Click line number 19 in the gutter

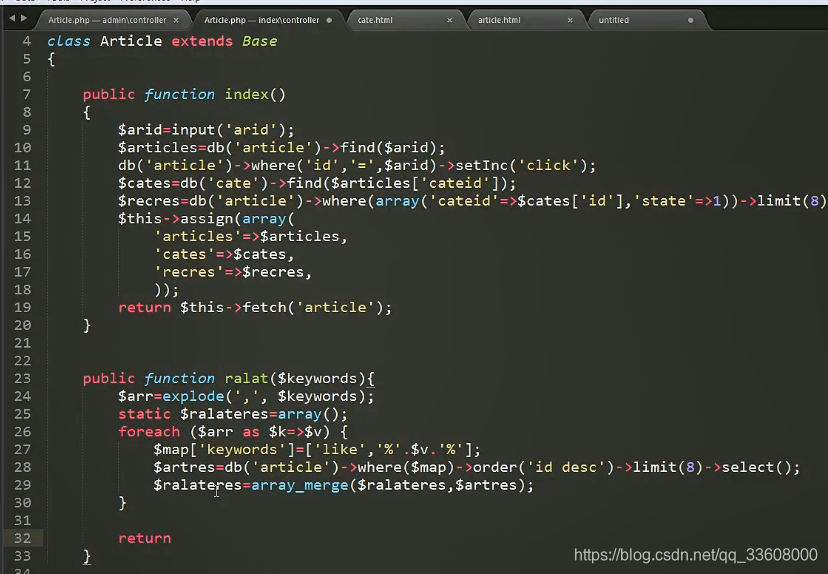[22, 307]
